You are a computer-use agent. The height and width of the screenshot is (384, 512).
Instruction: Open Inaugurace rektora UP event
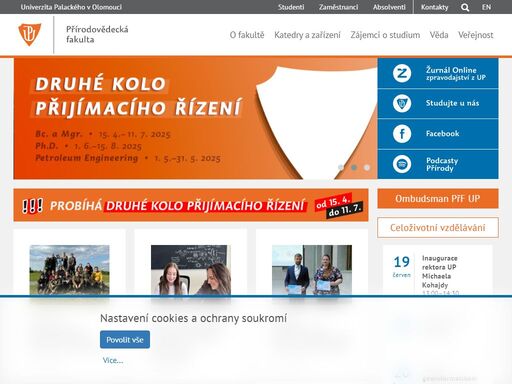coord(440,271)
